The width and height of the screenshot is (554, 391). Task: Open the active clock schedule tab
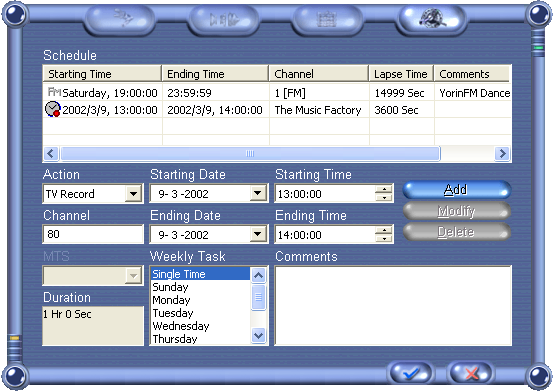point(432,20)
